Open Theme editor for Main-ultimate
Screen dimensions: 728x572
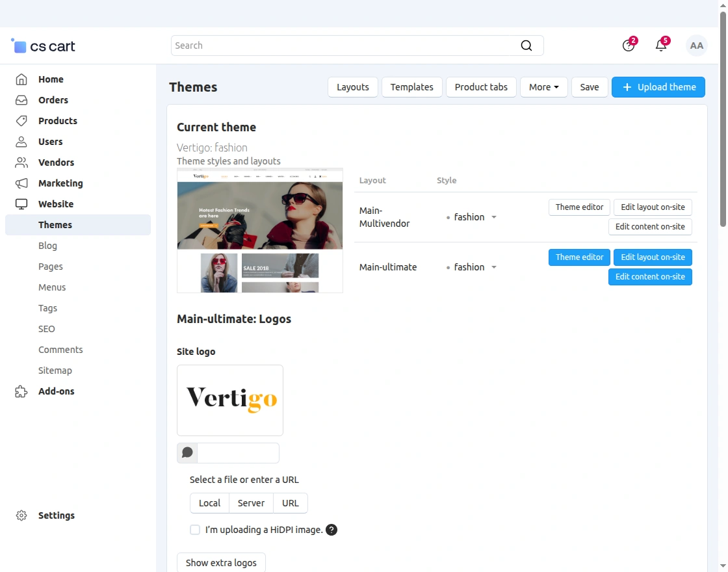pyautogui.click(x=579, y=257)
